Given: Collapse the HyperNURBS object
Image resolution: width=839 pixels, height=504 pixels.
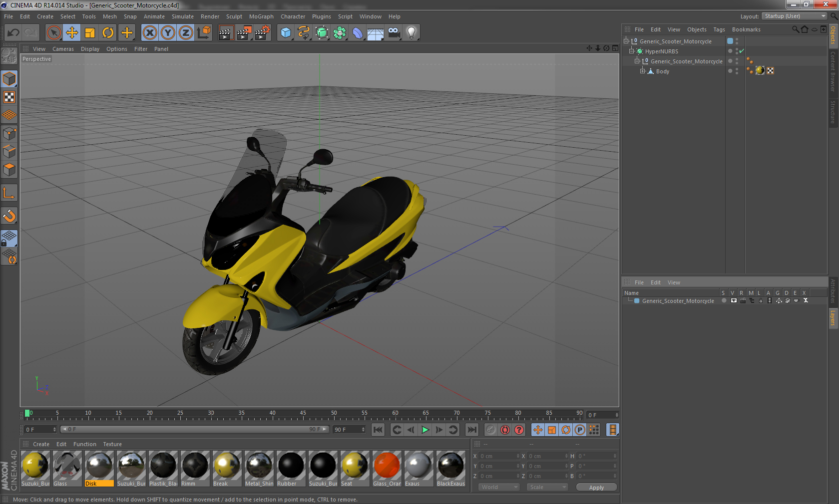Looking at the screenshot, I should point(632,51).
